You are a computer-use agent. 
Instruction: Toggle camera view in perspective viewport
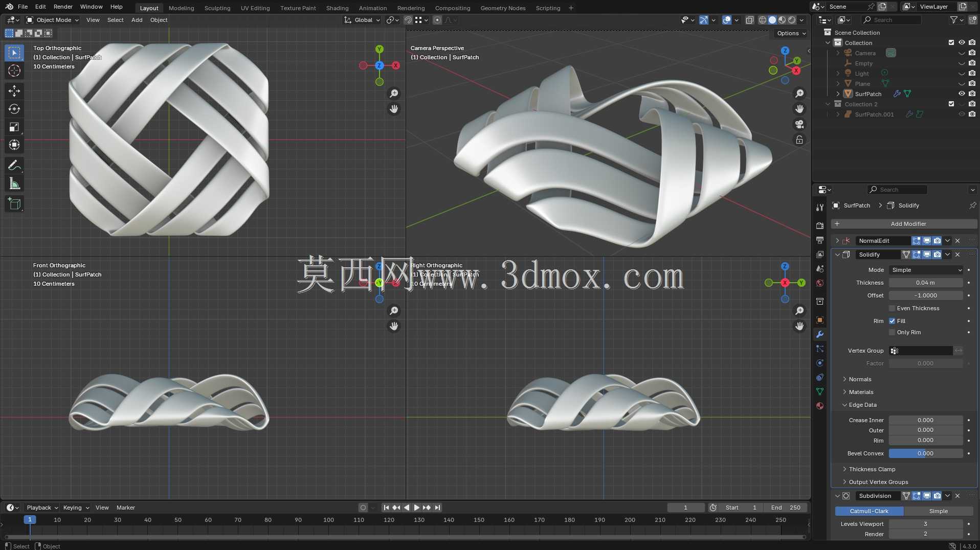pyautogui.click(x=799, y=124)
